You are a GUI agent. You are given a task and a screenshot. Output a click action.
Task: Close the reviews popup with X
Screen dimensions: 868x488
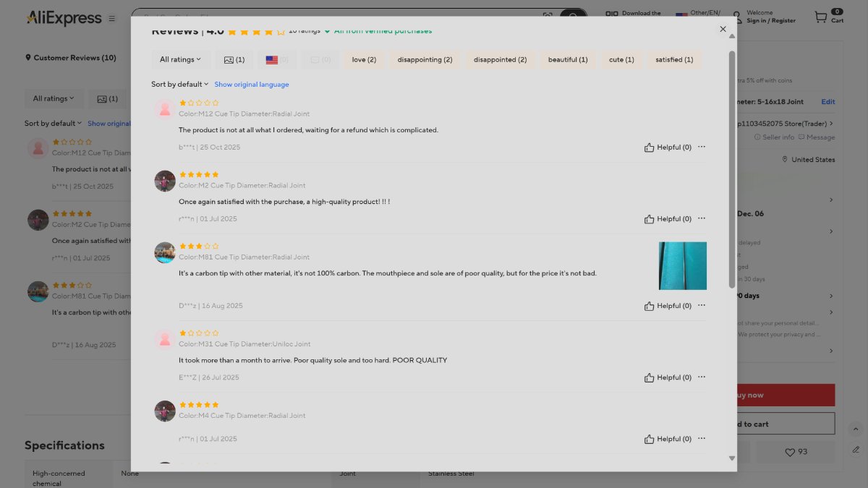click(x=723, y=30)
